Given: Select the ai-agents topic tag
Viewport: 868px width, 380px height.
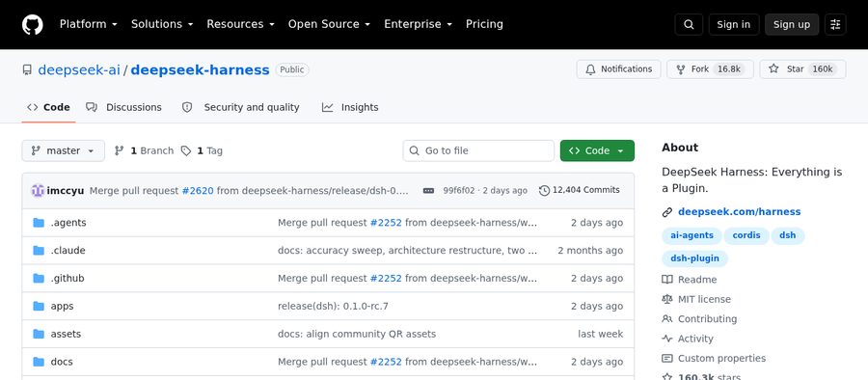Looking at the screenshot, I should point(692,235).
